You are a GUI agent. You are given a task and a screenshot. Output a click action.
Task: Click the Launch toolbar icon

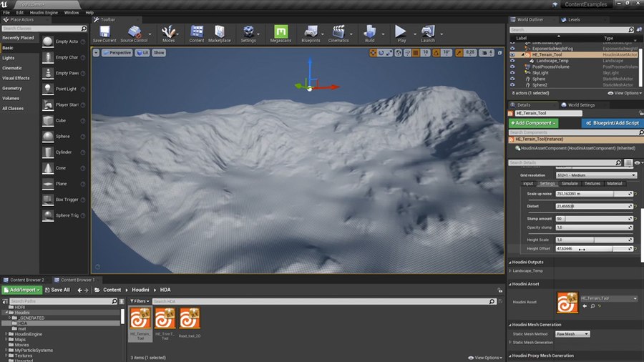(x=428, y=34)
